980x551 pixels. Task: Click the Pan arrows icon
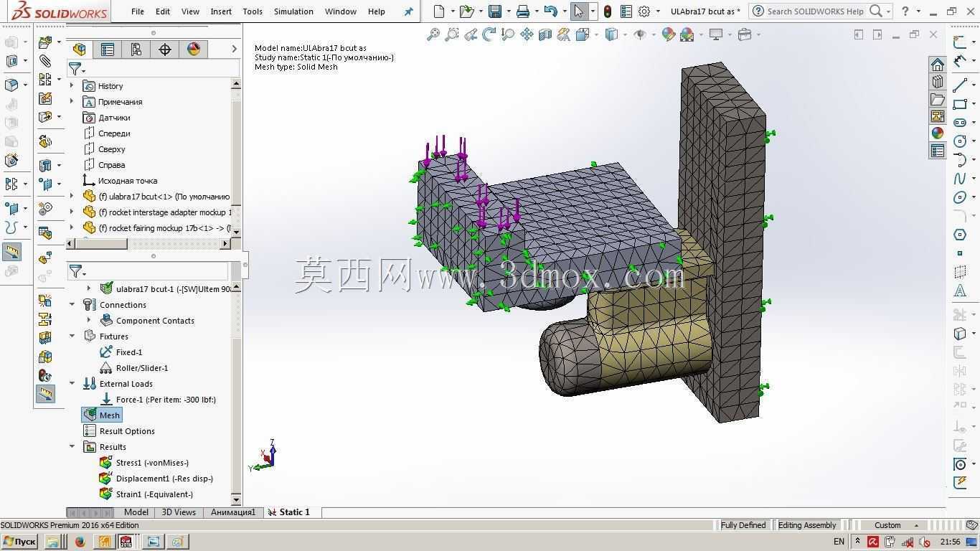(527, 34)
